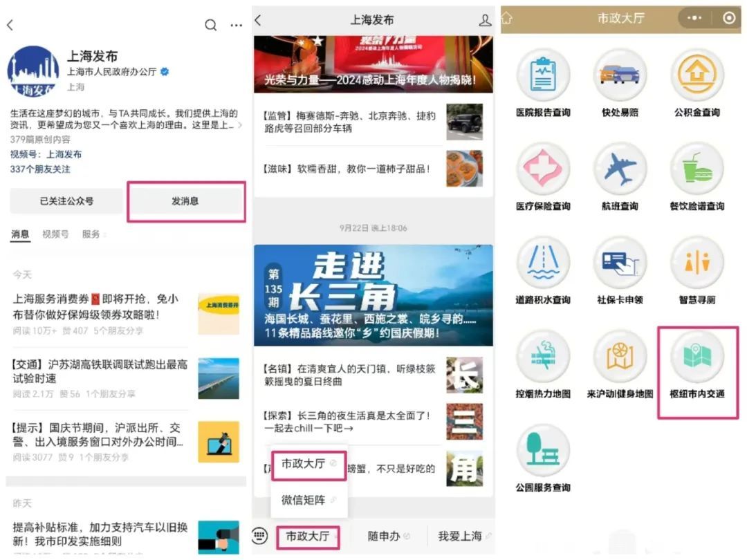Screen dimensions: 747x560
Task: Switch to keyboard input icon
Action: click(x=259, y=536)
